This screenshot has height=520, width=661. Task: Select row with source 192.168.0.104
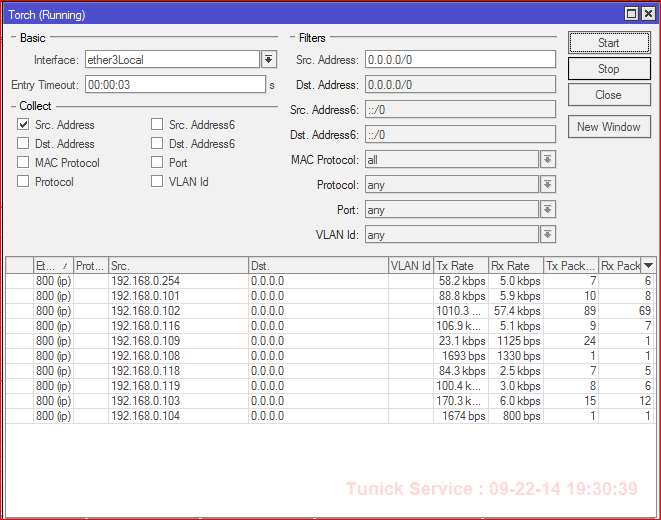point(330,416)
